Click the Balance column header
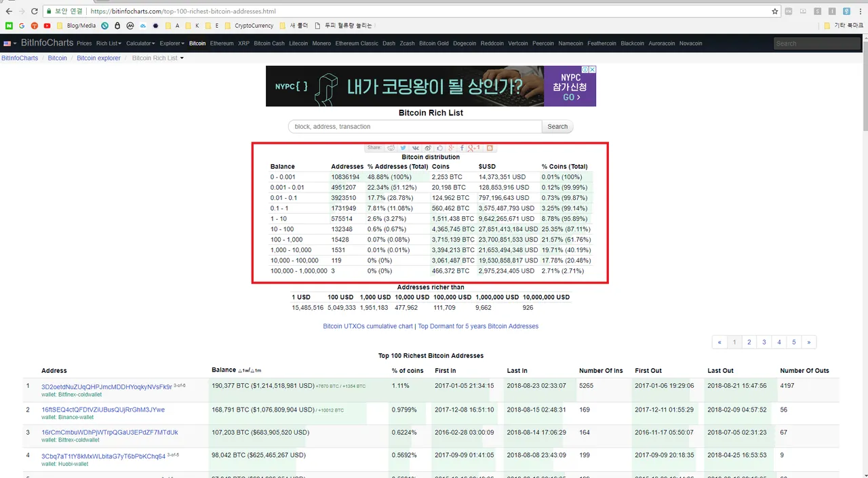 click(224, 370)
